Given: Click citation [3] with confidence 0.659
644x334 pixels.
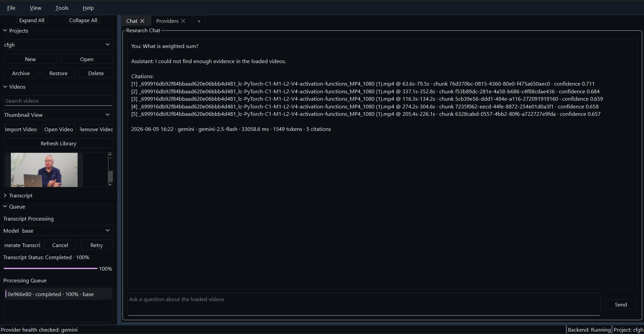Looking at the screenshot, I should click(x=367, y=99).
